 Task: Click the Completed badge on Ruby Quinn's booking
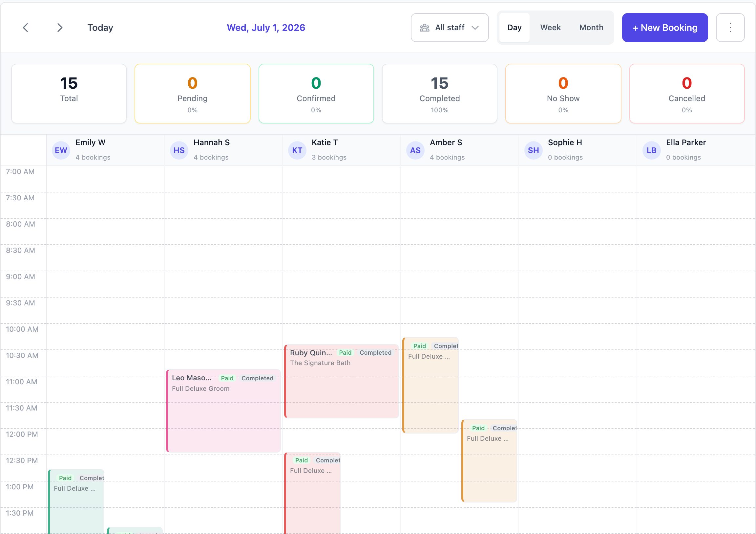(375, 353)
